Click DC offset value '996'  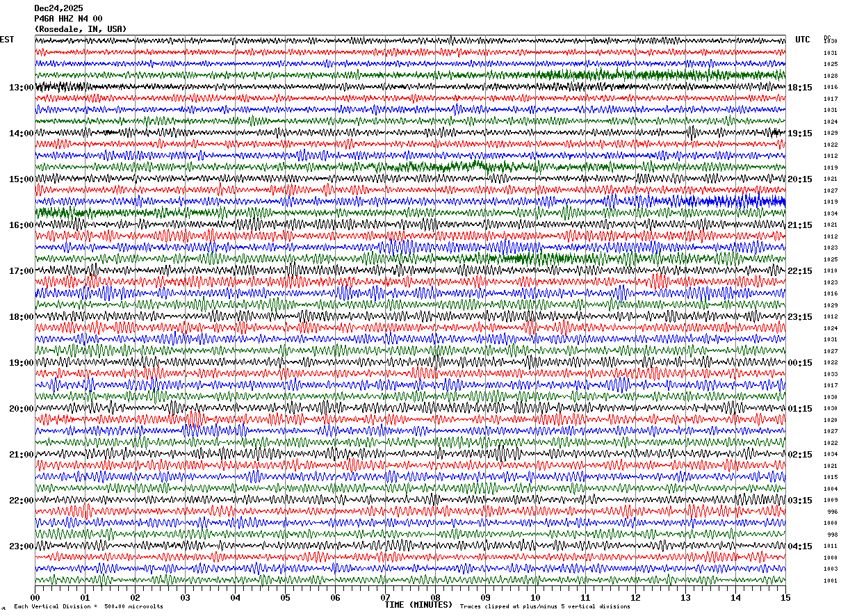831,512
